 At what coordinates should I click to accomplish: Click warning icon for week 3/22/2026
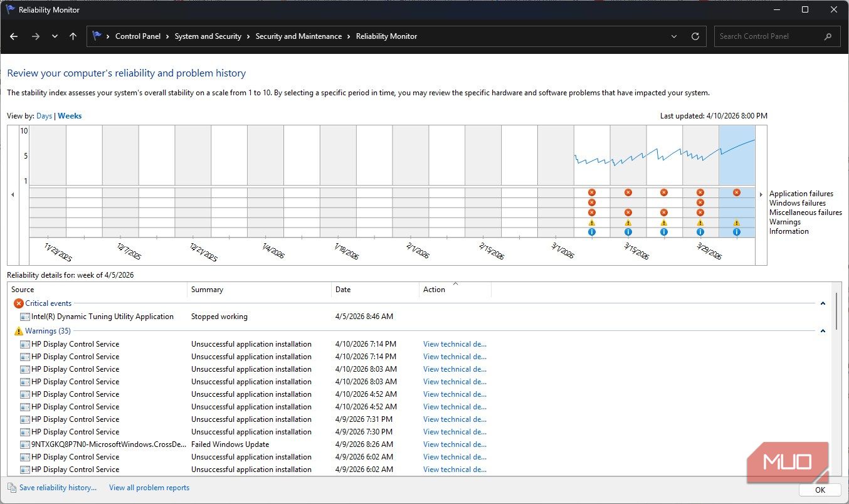coord(664,222)
